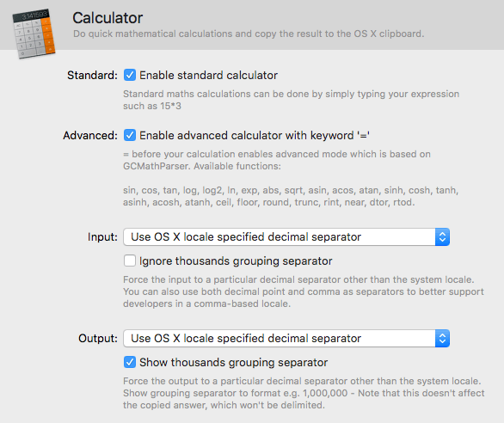Click the '1,000,000' output format help text
Viewport: 504px width, 423px height.
click(x=304, y=393)
